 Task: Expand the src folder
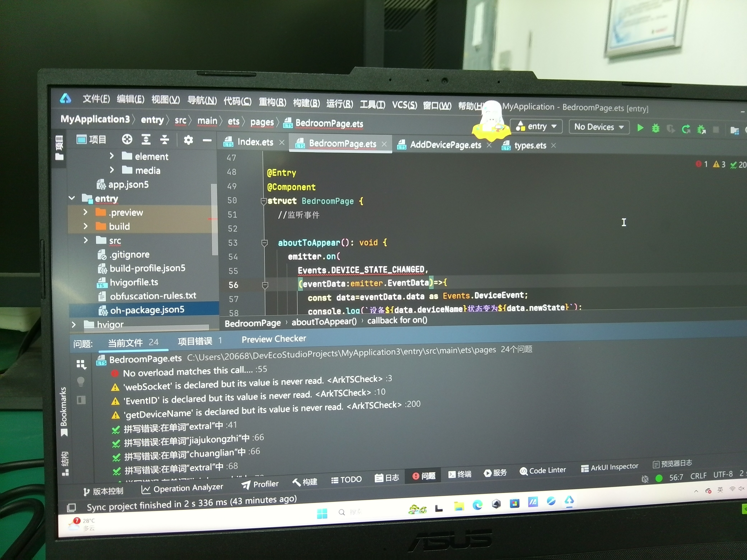[x=85, y=240]
